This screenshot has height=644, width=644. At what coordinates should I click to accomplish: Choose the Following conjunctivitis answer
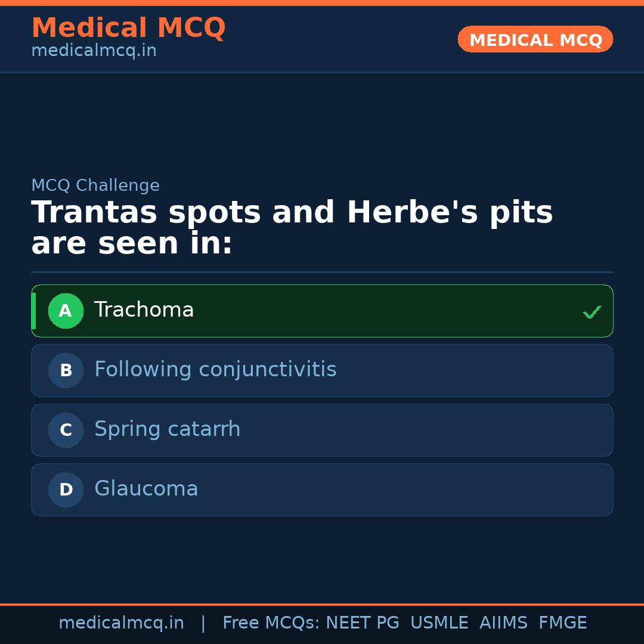[322, 370]
